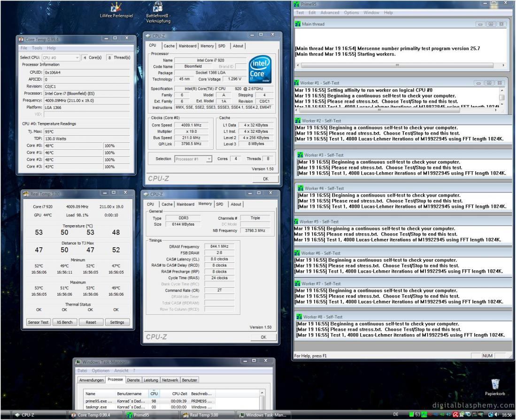The width and height of the screenshot is (516, 420).
Task: Click the Prime95 title bar icon
Action: [297, 4]
